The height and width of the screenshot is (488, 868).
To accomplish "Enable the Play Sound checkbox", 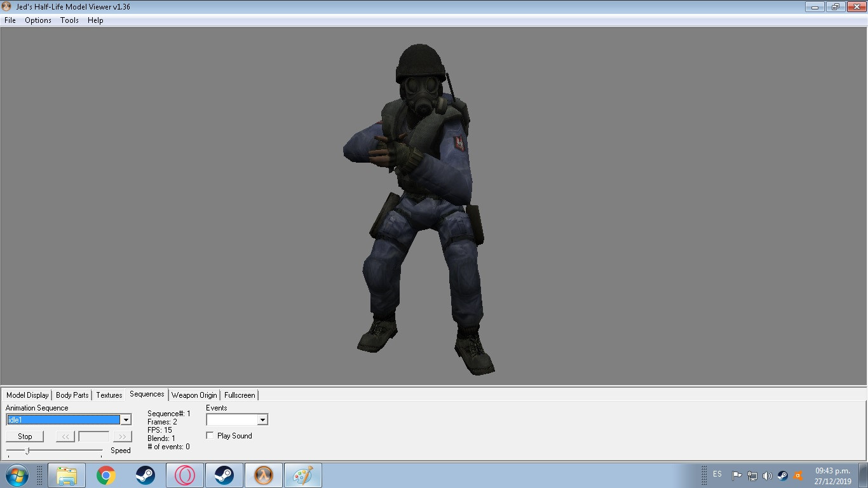I will 210,436.
